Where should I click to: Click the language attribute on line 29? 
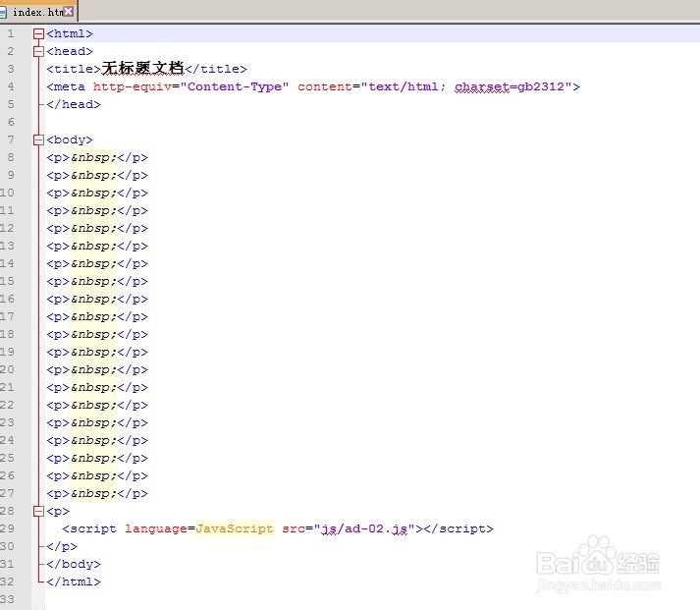point(156,528)
